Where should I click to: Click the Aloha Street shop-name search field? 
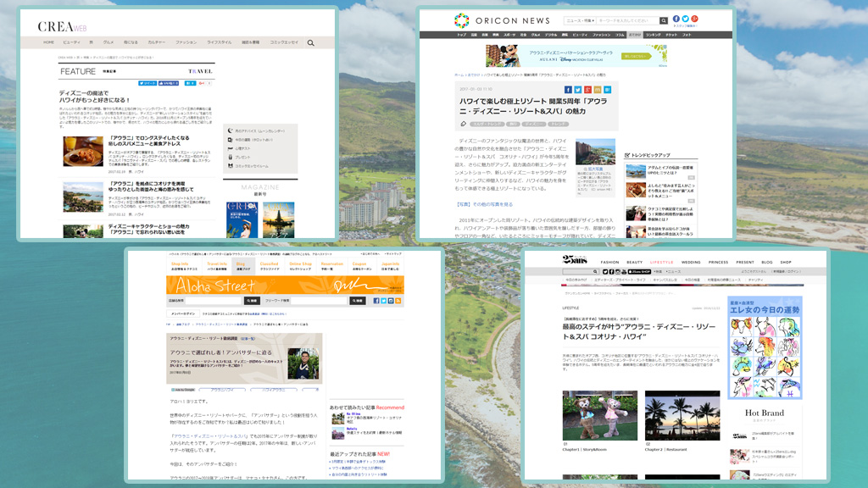click(214, 301)
